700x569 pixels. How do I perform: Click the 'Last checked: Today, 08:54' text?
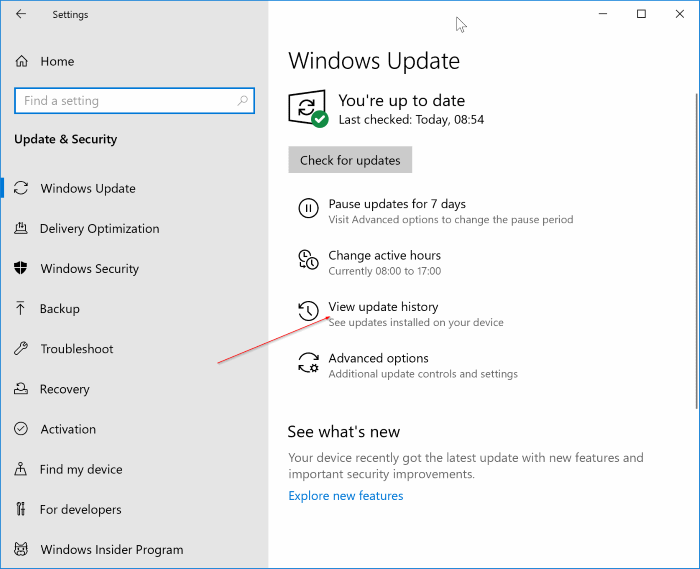click(x=411, y=120)
